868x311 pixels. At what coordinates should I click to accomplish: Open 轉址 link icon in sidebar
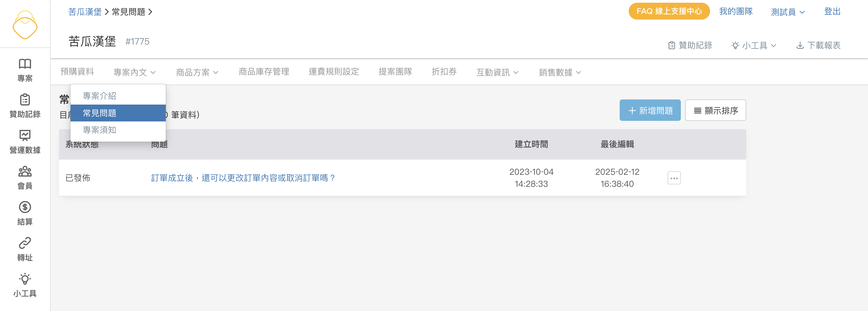[x=25, y=243]
